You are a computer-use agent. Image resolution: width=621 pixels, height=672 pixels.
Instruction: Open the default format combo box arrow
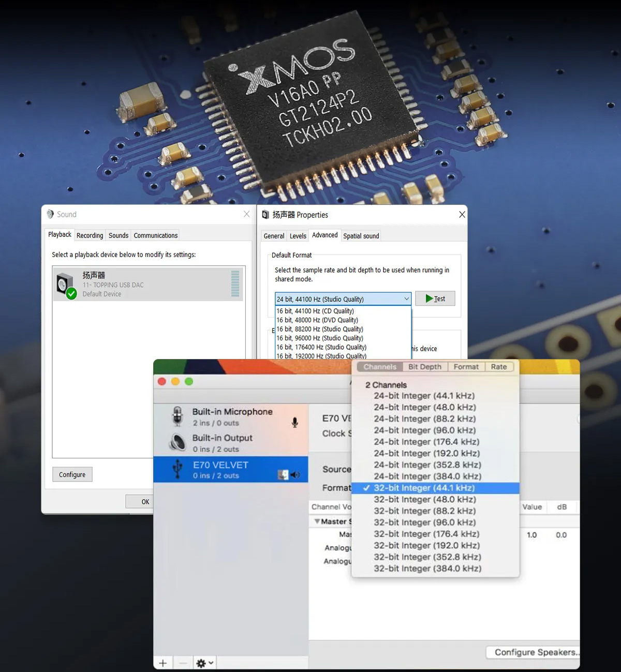pos(406,299)
